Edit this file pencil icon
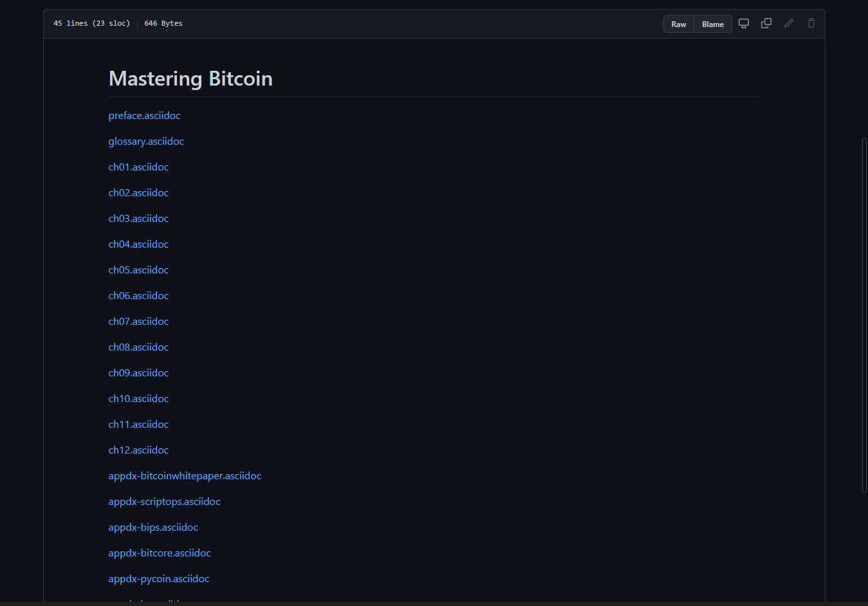Viewport: 868px width, 606px height. pyautogui.click(x=789, y=23)
